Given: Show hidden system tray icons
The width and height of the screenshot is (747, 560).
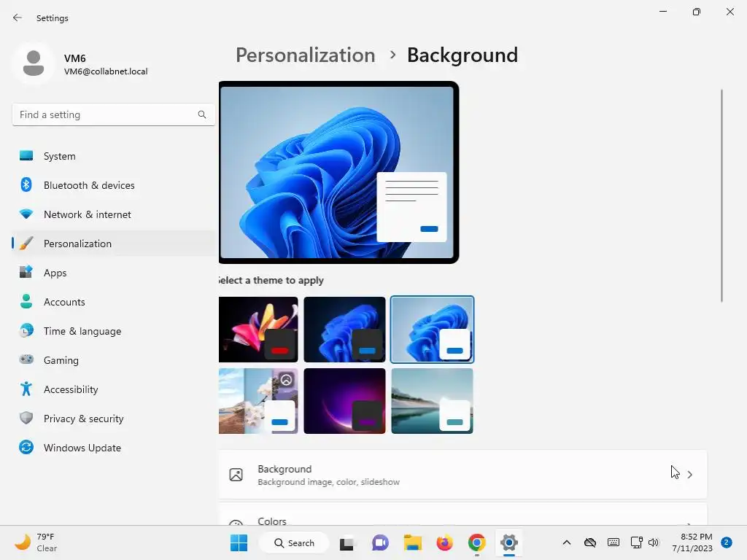Looking at the screenshot, I should click(566, 542).
